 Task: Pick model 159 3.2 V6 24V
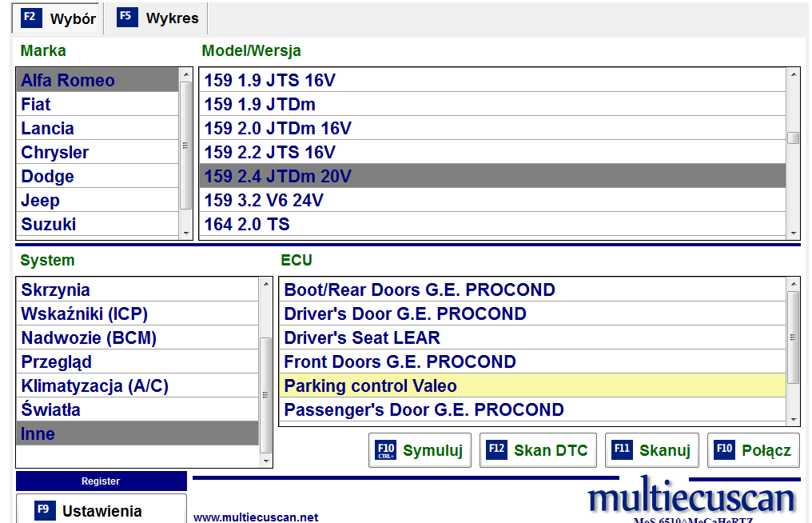[x=492, y=200]
